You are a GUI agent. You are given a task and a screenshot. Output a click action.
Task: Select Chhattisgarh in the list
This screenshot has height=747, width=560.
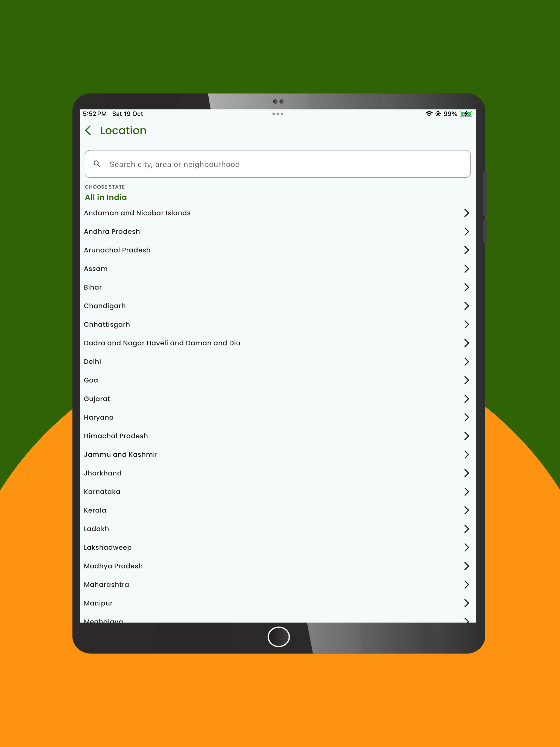coord(107,325)
